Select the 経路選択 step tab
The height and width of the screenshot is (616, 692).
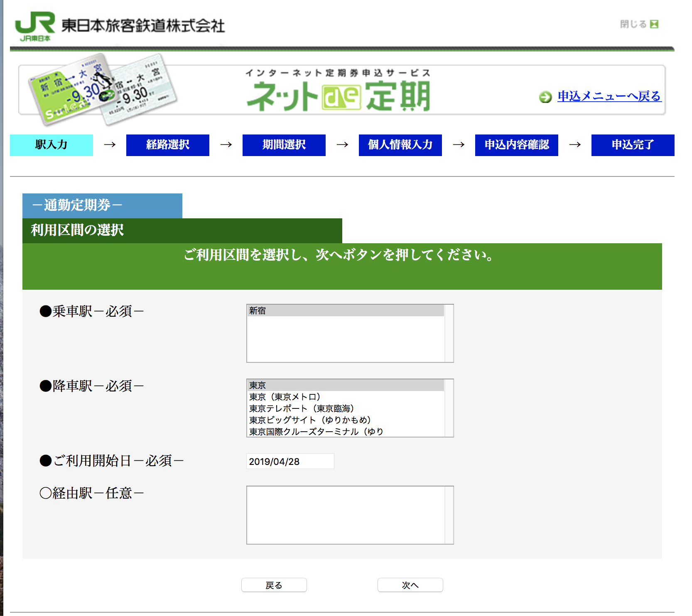[168, 145]
